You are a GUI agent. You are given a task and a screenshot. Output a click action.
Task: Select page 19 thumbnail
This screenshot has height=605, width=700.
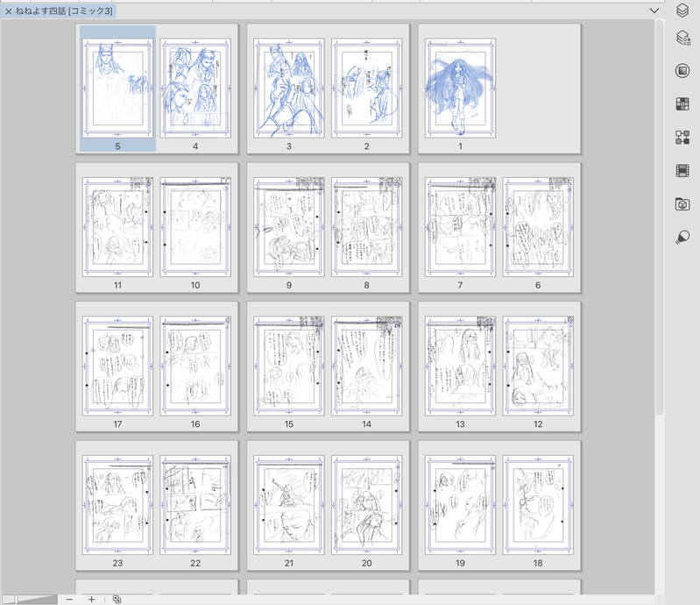coord(460,505)
